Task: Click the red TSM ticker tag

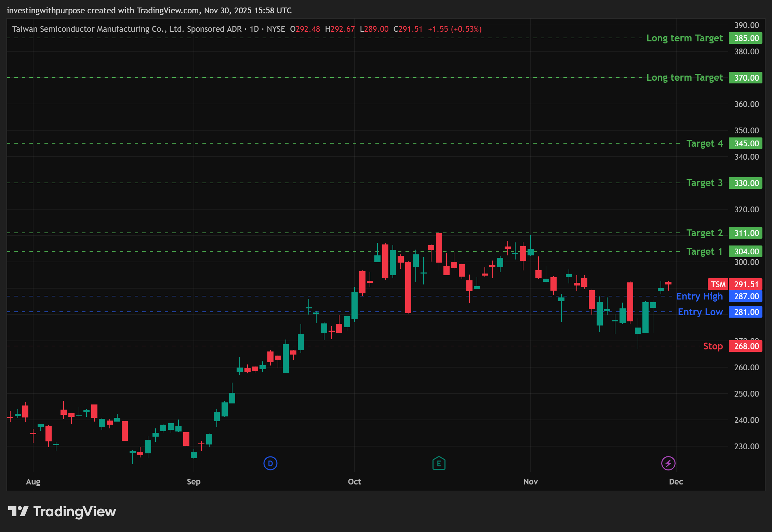Action: (x=718, y=284)
